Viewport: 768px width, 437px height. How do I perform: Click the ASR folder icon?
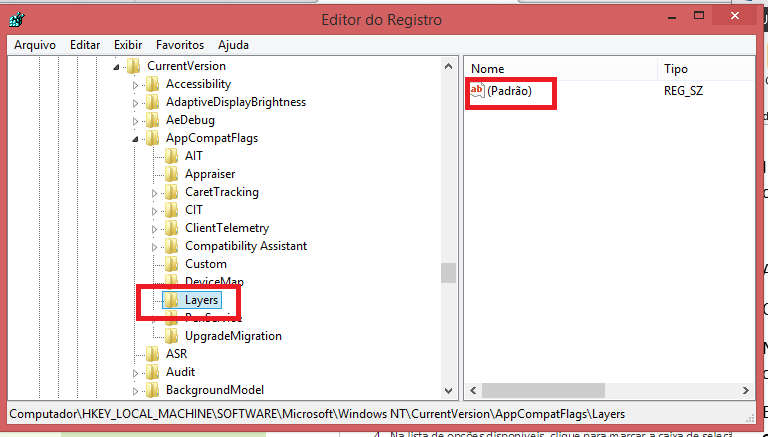[x=152, y=354]
